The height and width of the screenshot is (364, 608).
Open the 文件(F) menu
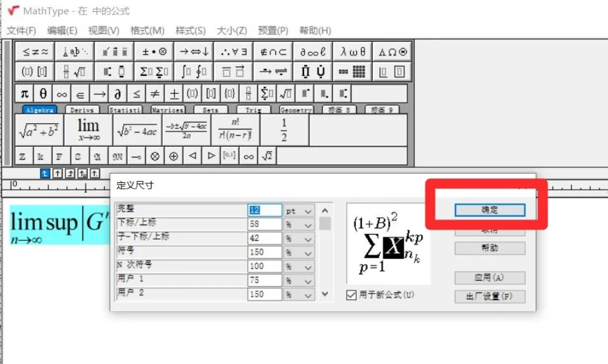click(x=21, y=30)
